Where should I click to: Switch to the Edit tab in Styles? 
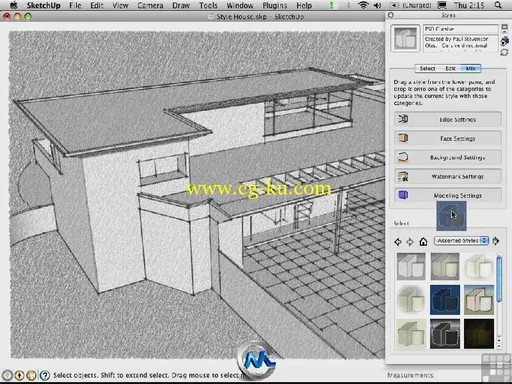click(450, 68)
